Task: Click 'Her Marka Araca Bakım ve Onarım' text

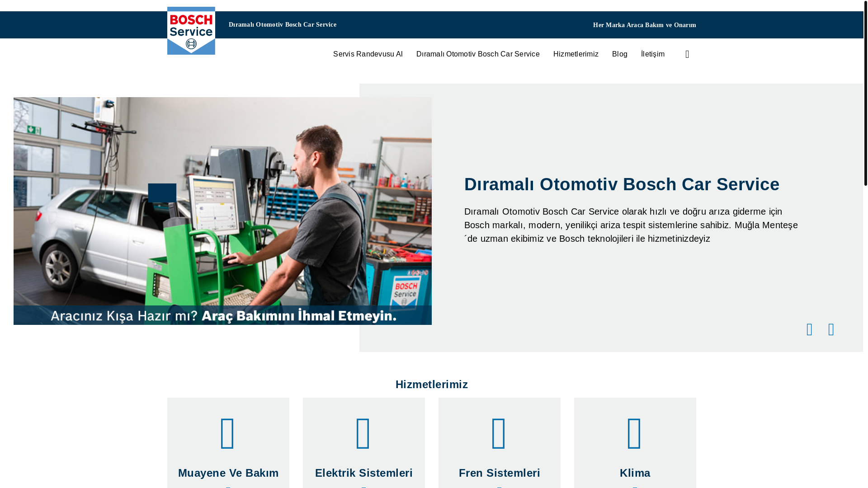Action: pyautogui.click(x=645, y=25)
